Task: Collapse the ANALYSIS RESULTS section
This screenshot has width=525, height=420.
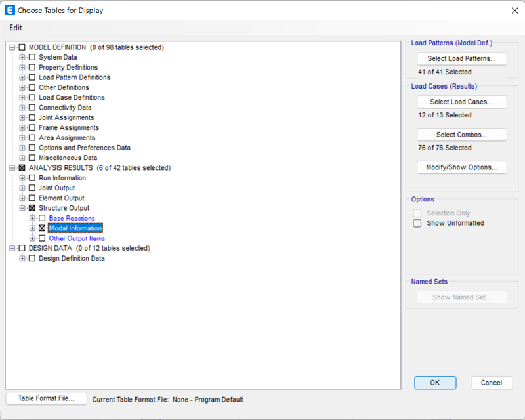Action: (12, 168)
